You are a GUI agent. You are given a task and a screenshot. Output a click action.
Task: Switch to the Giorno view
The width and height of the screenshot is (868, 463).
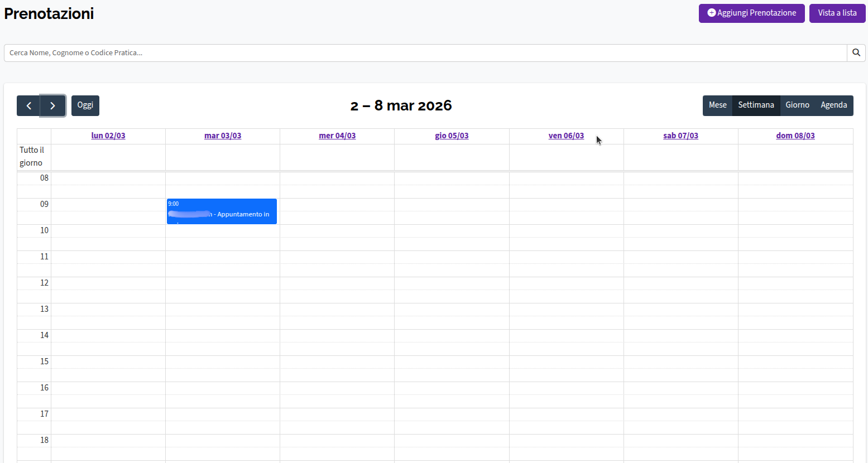point(797,105)
